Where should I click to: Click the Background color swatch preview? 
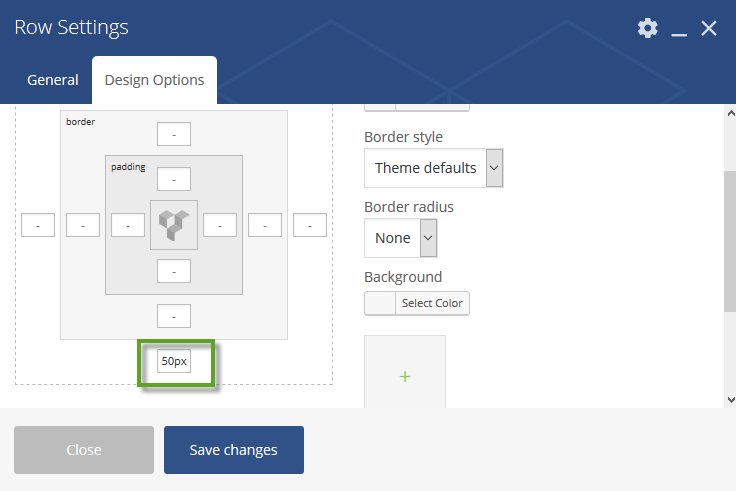tap(380, 303)
